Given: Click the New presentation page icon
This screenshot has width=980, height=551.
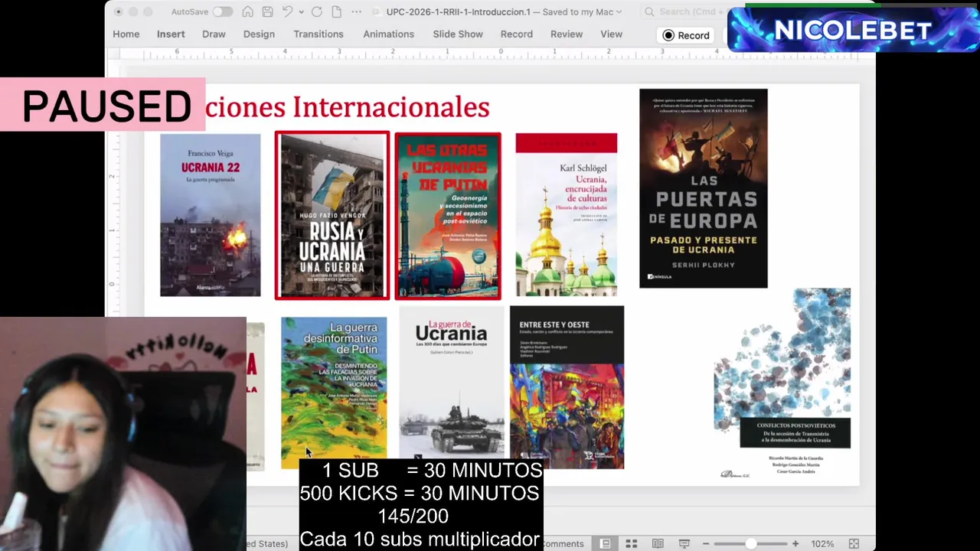Looking at the screenshot, I should pyautogui.click(x=337, y=11).
